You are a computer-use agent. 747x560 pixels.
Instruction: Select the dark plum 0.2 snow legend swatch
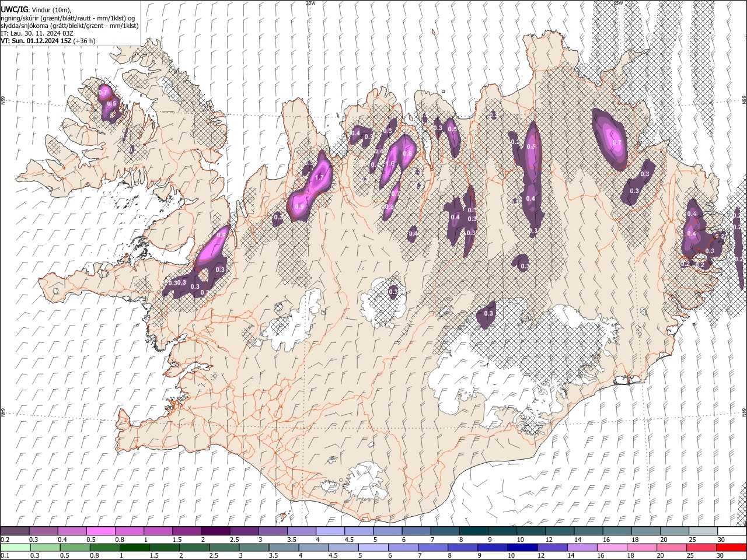point(15,531)
